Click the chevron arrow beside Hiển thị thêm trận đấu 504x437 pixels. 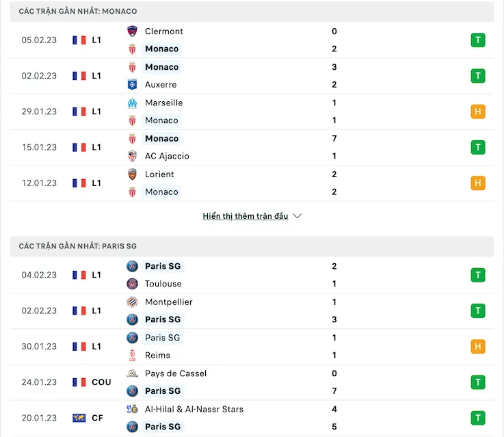(297, 216)
